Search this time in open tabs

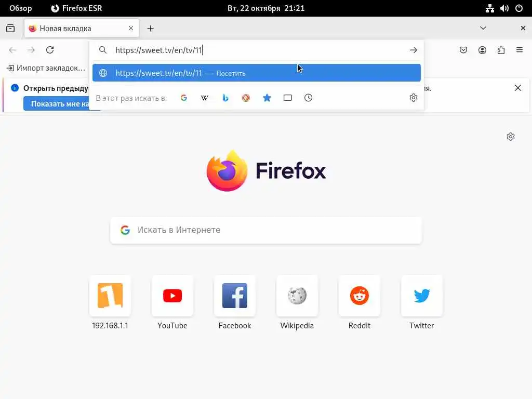(288, 98)
